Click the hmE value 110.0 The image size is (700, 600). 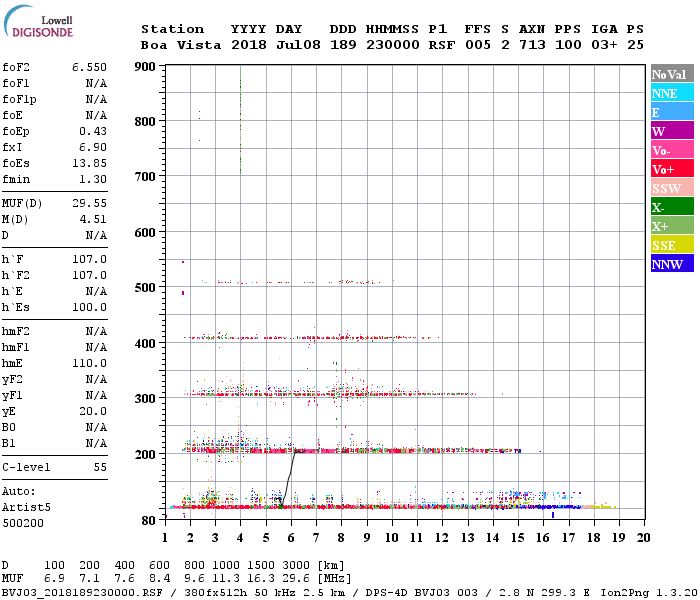pyautogui.click(x=89, y=363)
